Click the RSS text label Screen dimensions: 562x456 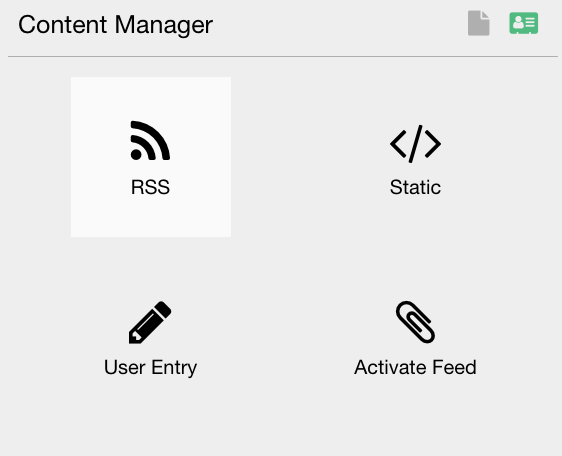pos(150,187)
